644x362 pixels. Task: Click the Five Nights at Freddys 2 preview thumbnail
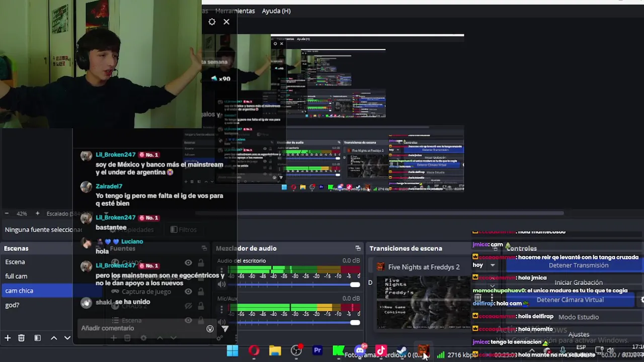coord(423,302)
